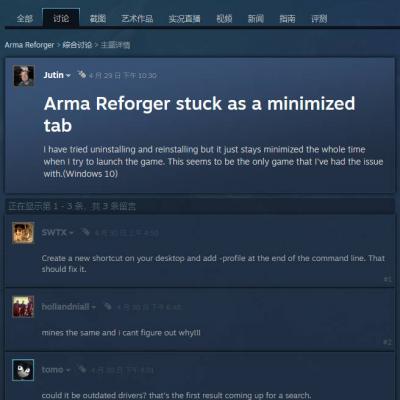Switch to the 全部 tab
Screen dimensions: 400x400
tap(25, 18)
